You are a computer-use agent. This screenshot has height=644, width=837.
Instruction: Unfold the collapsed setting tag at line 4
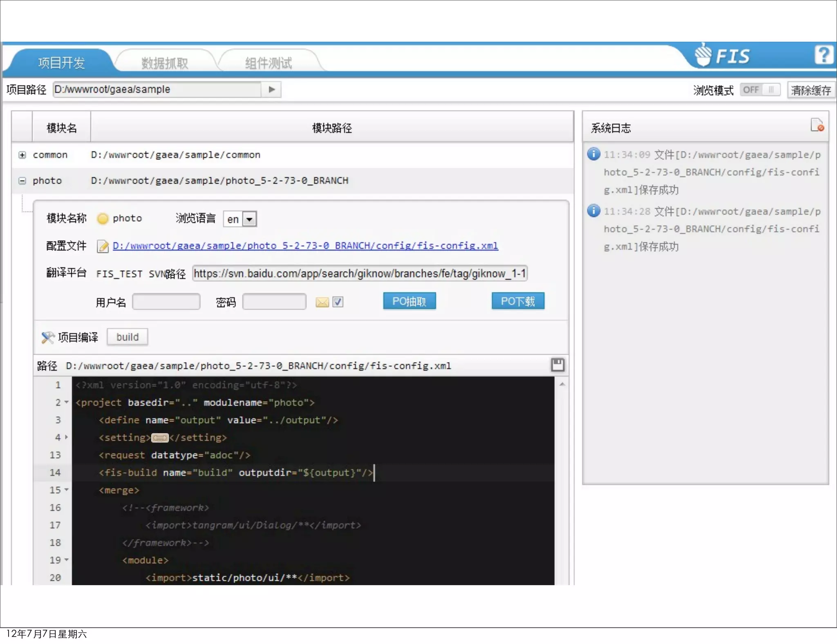160,438
